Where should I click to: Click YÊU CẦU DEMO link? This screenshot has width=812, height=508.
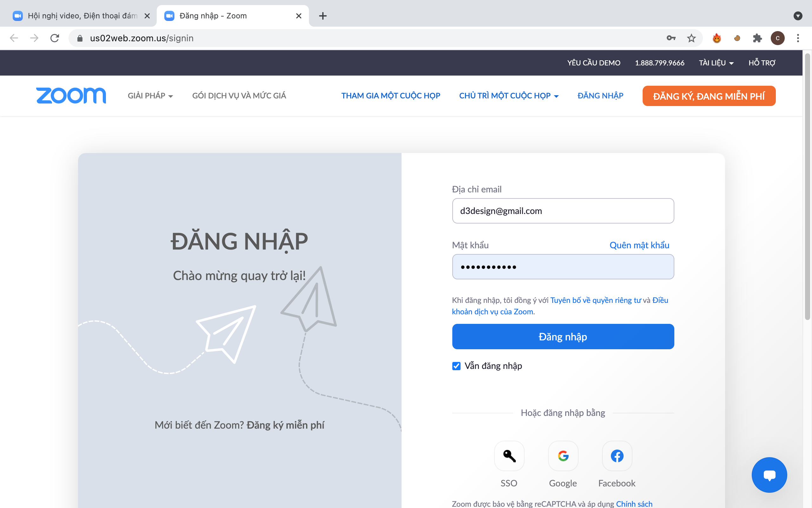(x=593, y=63)
